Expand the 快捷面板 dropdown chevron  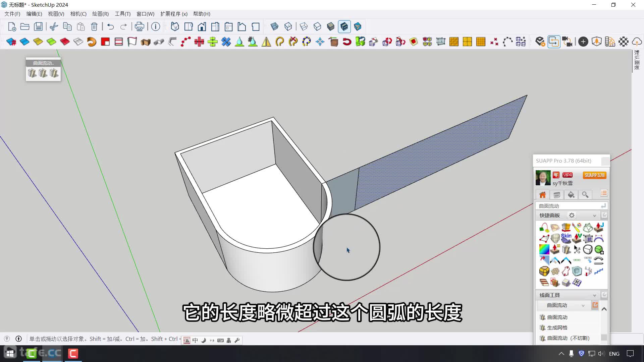click(x=594, y=216)
